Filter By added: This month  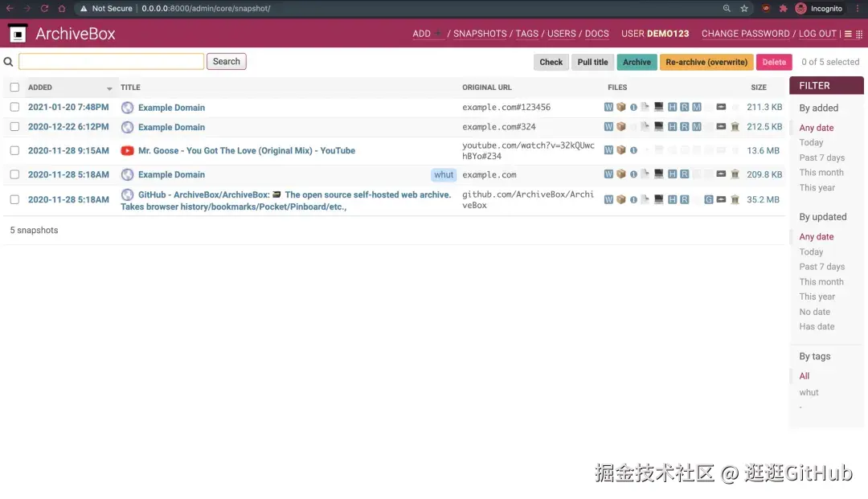coord(821,173)
